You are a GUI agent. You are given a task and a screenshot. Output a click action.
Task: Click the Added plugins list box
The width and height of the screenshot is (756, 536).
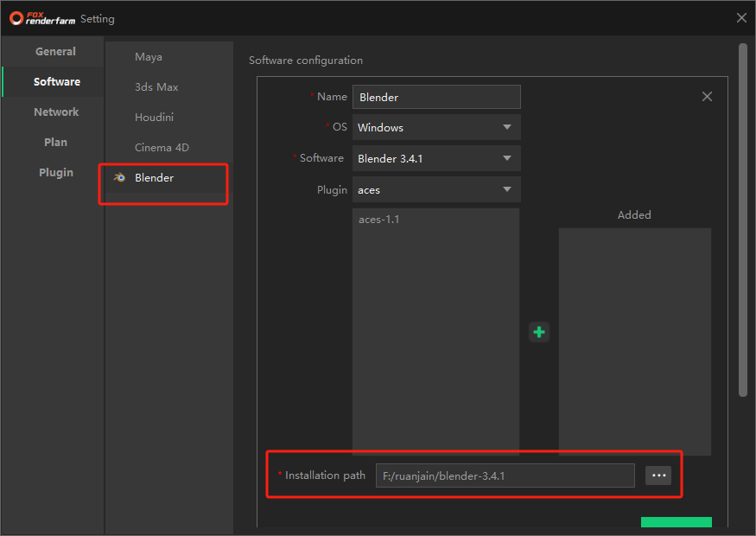click(x=634, y=341)
